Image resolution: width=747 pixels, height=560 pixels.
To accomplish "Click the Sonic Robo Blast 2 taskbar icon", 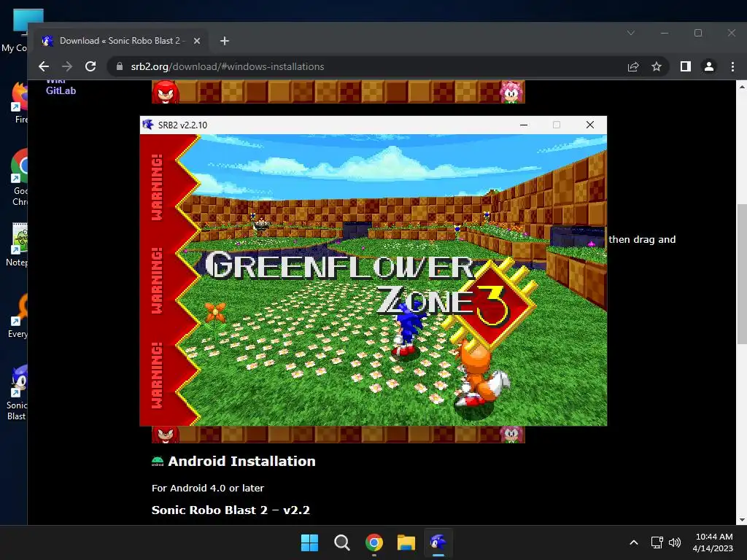I will coord(438,542).
